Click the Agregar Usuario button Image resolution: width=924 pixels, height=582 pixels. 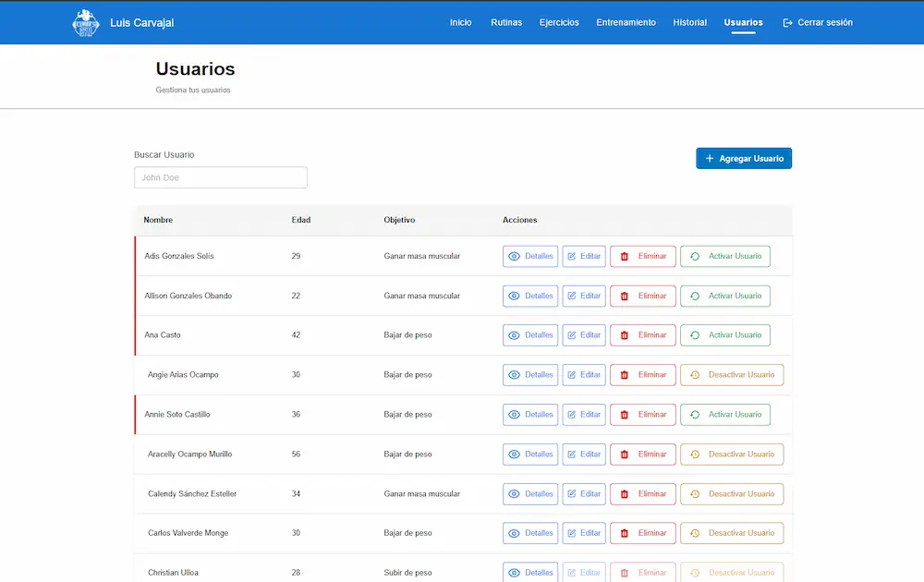tap(744, 159)
